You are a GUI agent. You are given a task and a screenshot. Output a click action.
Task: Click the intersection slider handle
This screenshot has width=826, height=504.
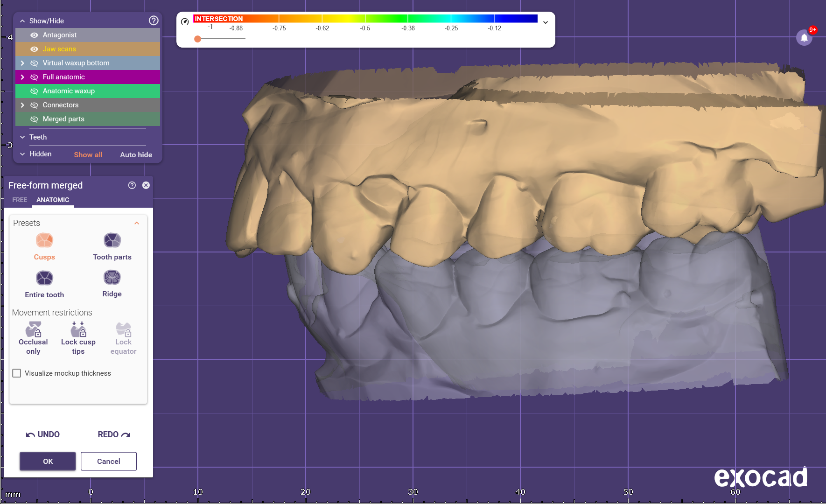[198, 39]
